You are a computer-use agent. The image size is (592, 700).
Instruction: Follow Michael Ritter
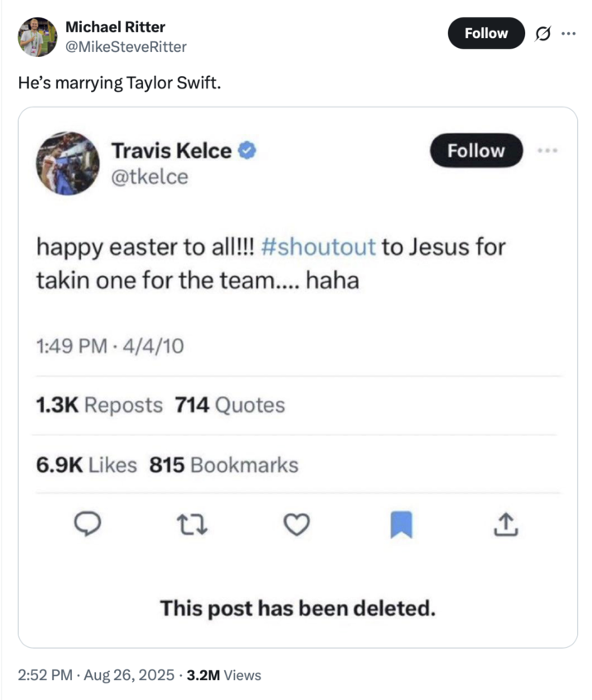(485, 33)
